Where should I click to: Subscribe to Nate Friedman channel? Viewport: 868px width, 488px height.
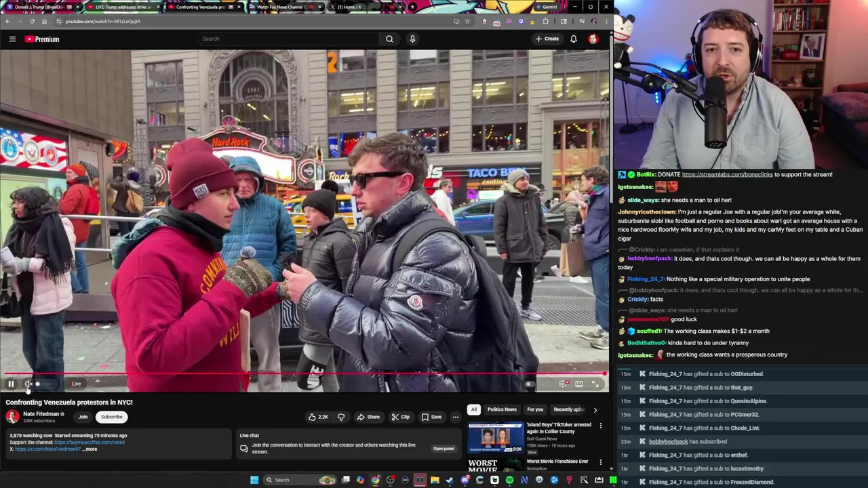(x=112, y=417)
